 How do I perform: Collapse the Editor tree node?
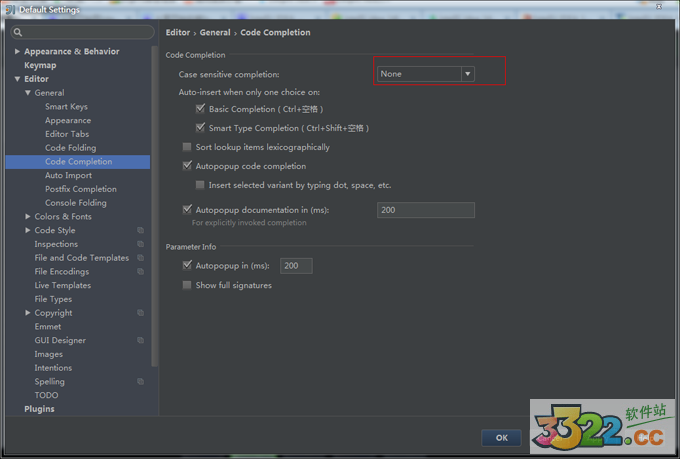(17, 79)
